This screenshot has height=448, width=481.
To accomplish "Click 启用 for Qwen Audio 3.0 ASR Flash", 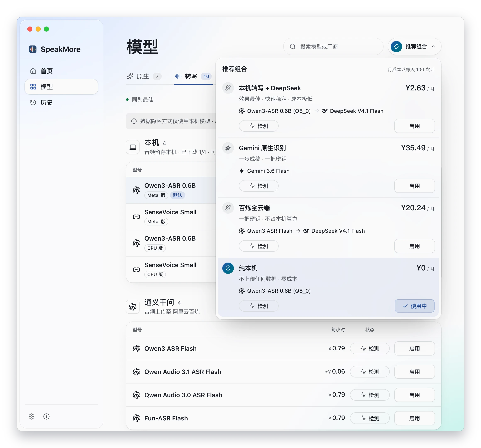I will pos(414,395).
